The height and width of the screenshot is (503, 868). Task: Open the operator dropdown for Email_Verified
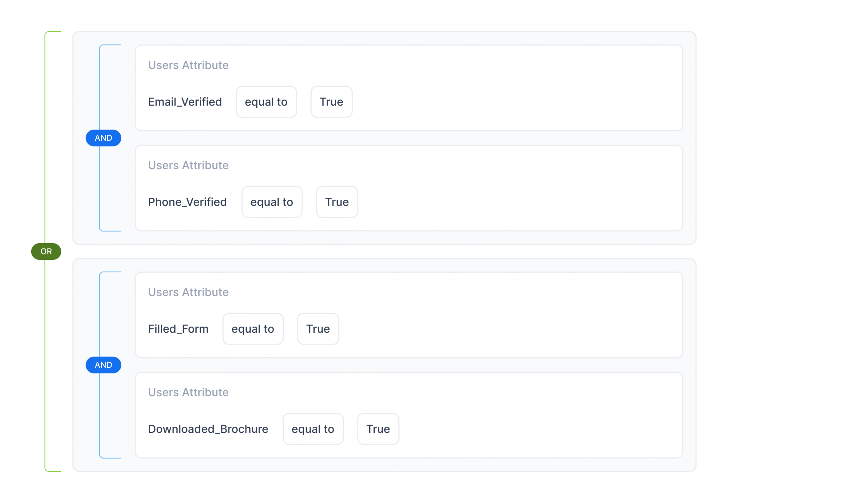click(266, 102)
